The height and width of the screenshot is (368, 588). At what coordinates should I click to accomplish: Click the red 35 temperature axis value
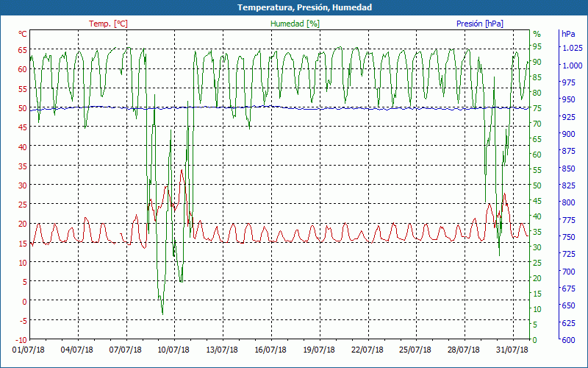point(23,166)
